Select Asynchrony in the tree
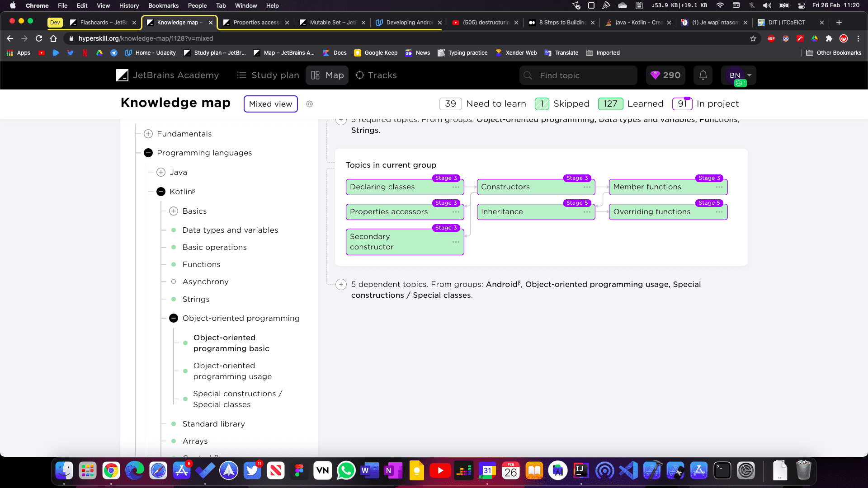Viewport: 868px width, 488px height. [205, 282]
